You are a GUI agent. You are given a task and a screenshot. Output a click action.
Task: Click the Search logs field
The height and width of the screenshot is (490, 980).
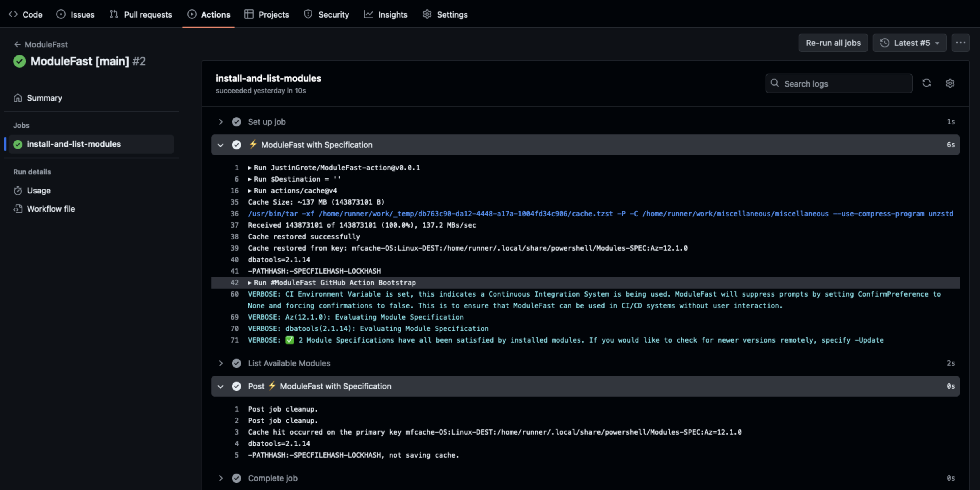[x=839, y=83]
